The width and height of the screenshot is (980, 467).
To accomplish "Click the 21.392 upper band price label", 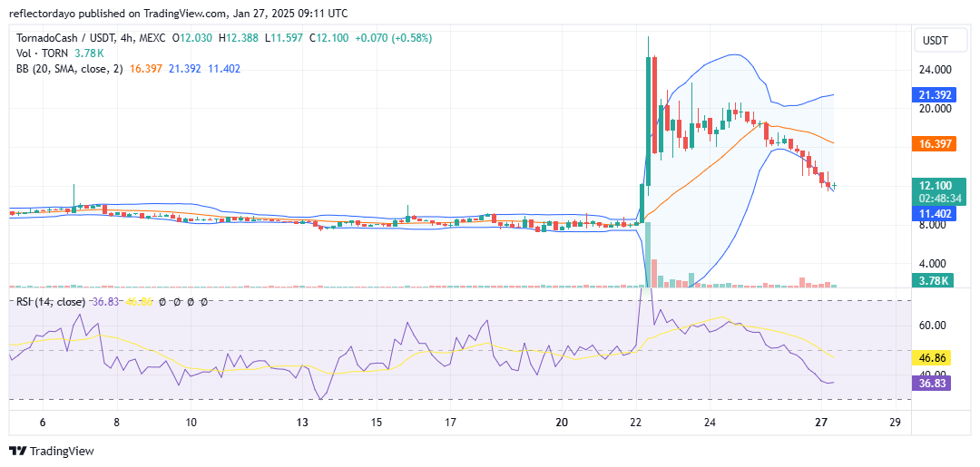I will coord(933,95).
